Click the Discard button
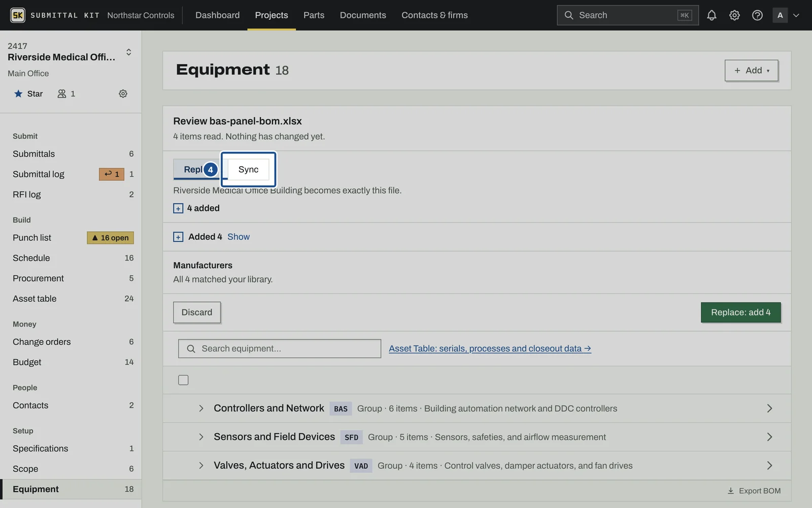812x508 pixels. click(197, 312)
